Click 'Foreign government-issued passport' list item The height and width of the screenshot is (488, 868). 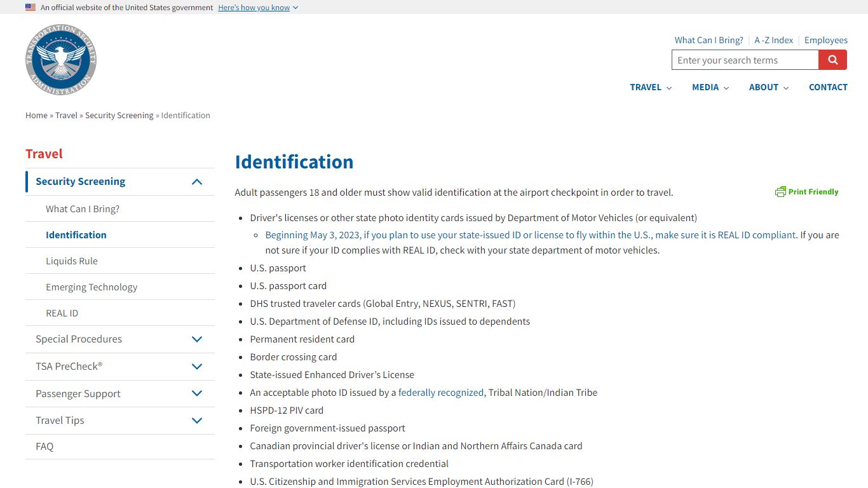(x=328, y=428)
